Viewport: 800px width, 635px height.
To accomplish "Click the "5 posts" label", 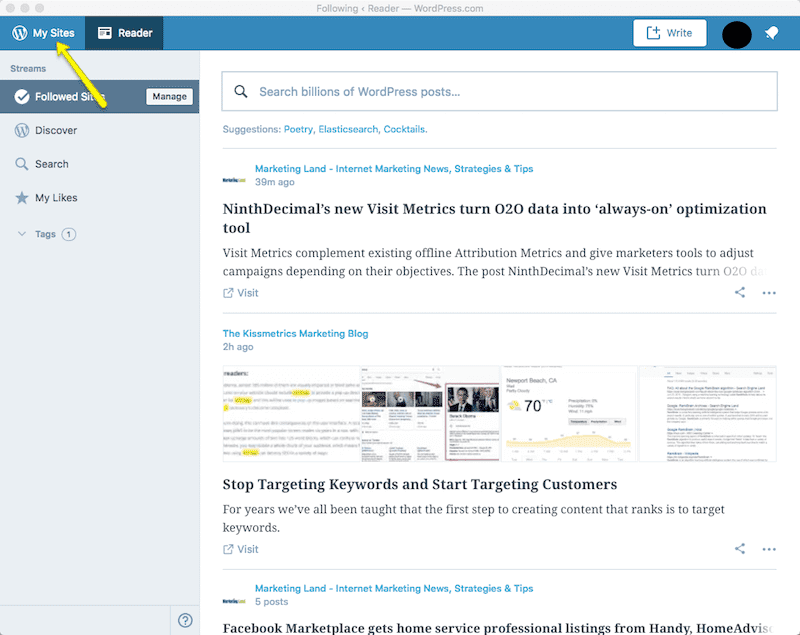I will (x=271, y=601).
